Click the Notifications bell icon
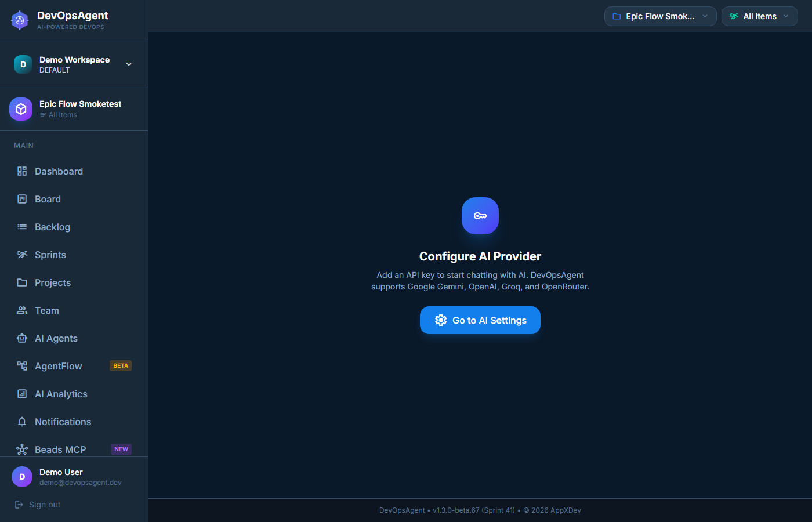Viewport: 812px width, 522px height. (x=22, y=422)
